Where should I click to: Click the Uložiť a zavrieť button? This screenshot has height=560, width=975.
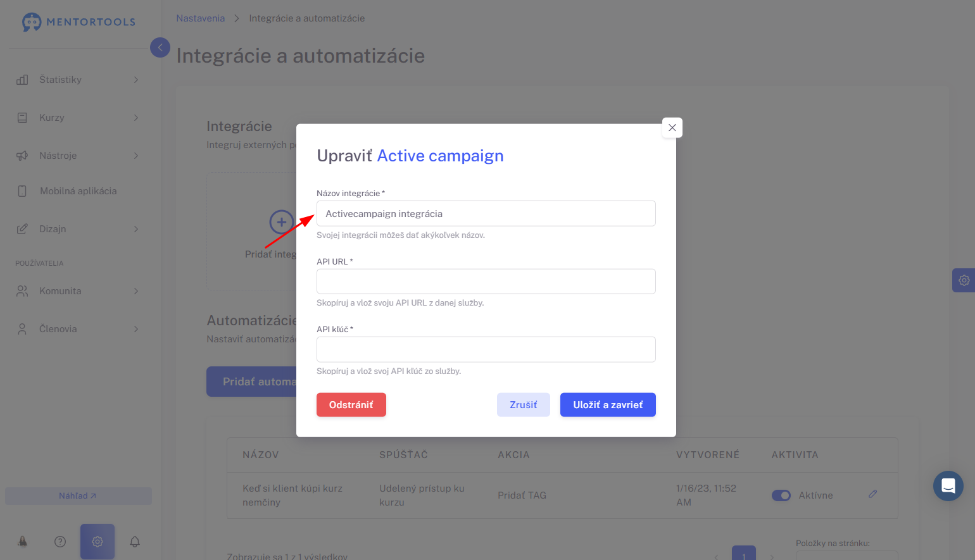608,405
